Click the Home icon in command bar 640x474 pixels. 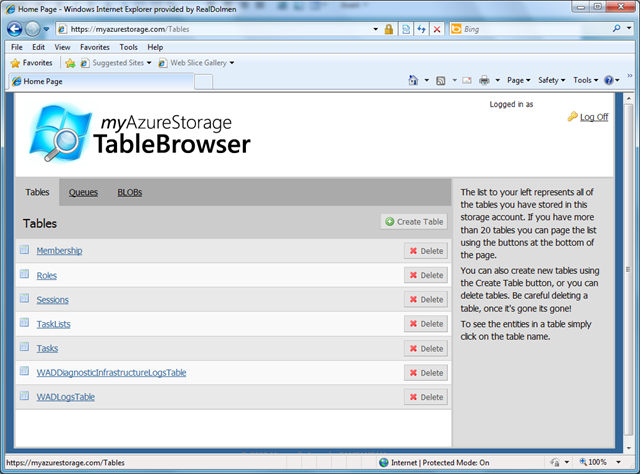pos(413,80)
